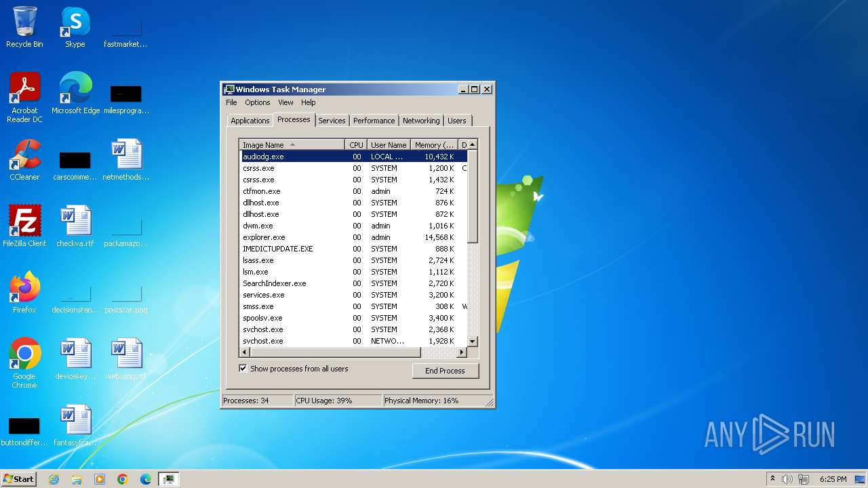Switch to the Performance tab

click(374, 121)
